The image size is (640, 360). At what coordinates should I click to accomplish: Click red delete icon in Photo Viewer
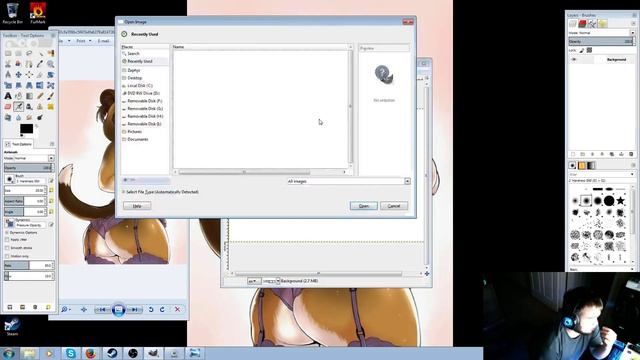click(177, 310)
